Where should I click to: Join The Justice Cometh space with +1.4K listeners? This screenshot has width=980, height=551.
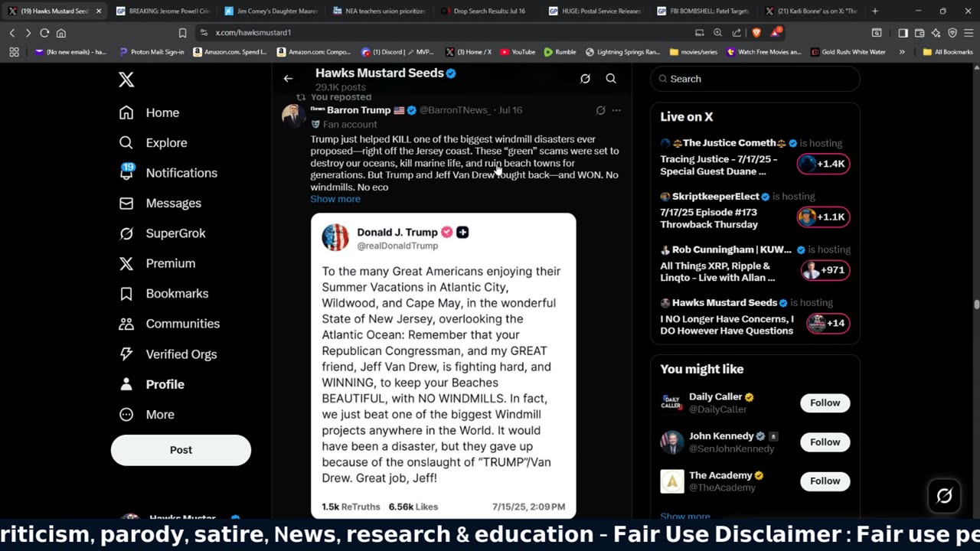pos(823,164)
